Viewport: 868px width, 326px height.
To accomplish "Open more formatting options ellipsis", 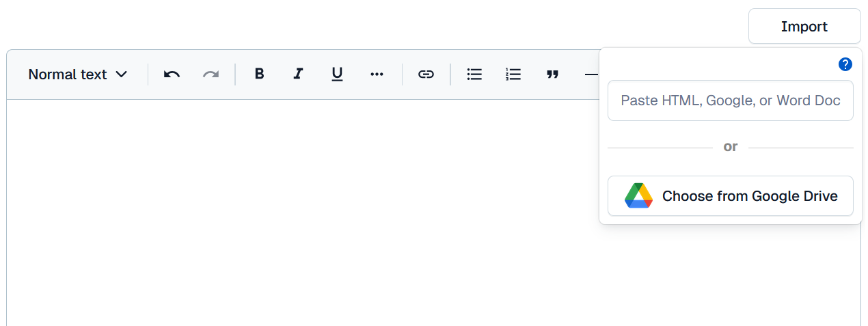I will (x=377, y=74).
